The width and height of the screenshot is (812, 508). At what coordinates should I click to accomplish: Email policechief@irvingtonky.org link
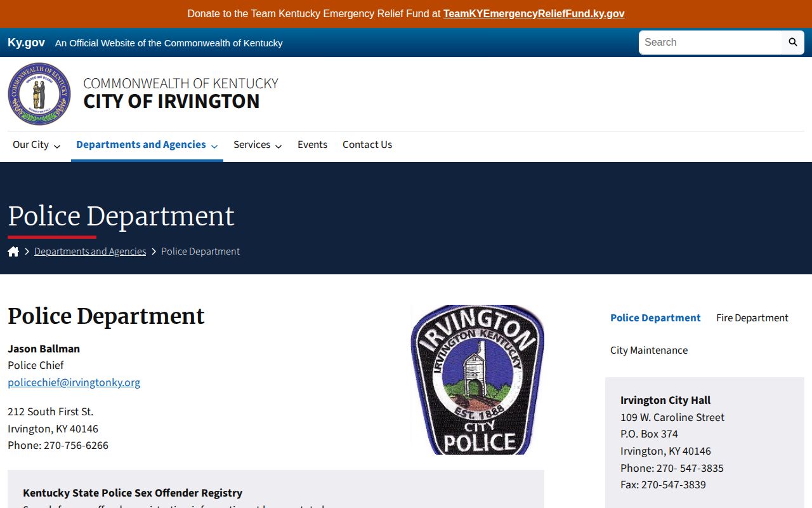coord(74,382)
